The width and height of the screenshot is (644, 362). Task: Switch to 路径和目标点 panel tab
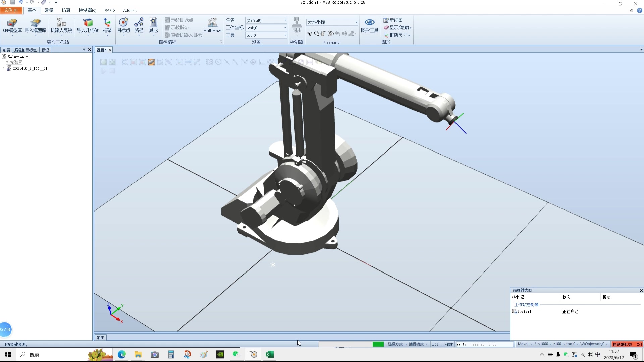click(25, 50)
